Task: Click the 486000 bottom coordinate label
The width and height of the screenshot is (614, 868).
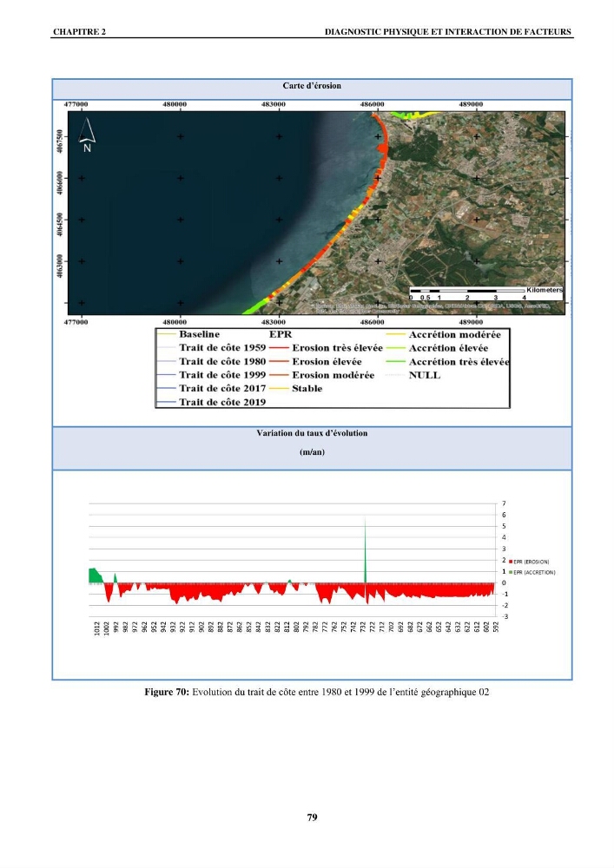Action: click(372, 322)
